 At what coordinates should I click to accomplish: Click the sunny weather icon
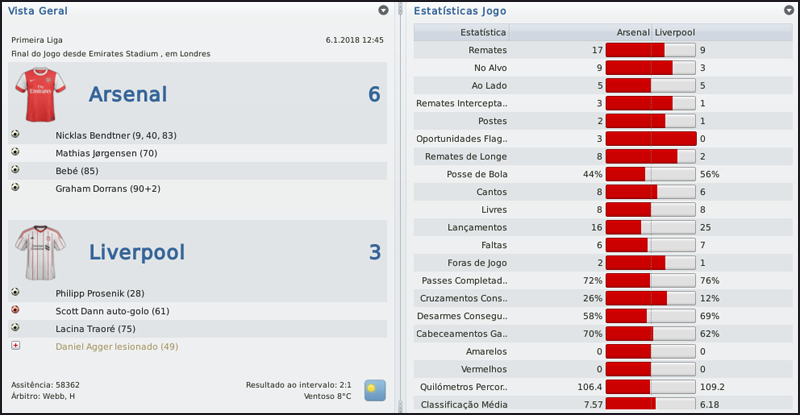tap(375, 389)
